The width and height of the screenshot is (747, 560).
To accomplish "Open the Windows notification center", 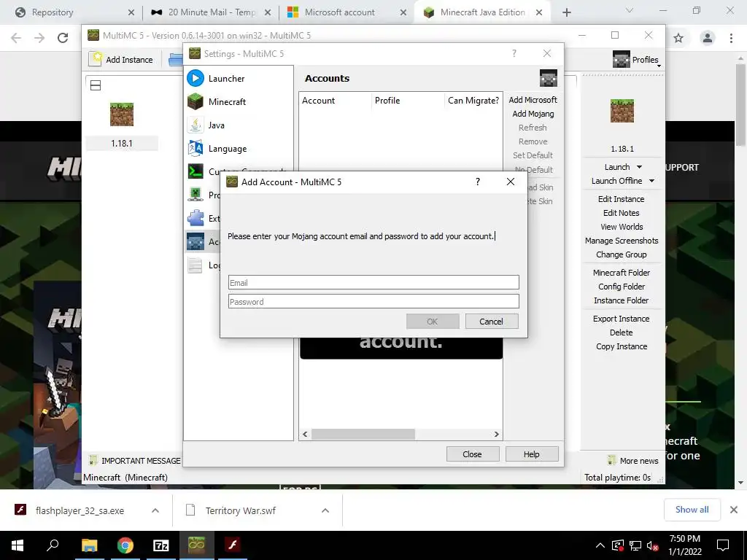I will (x=723, y=545).
